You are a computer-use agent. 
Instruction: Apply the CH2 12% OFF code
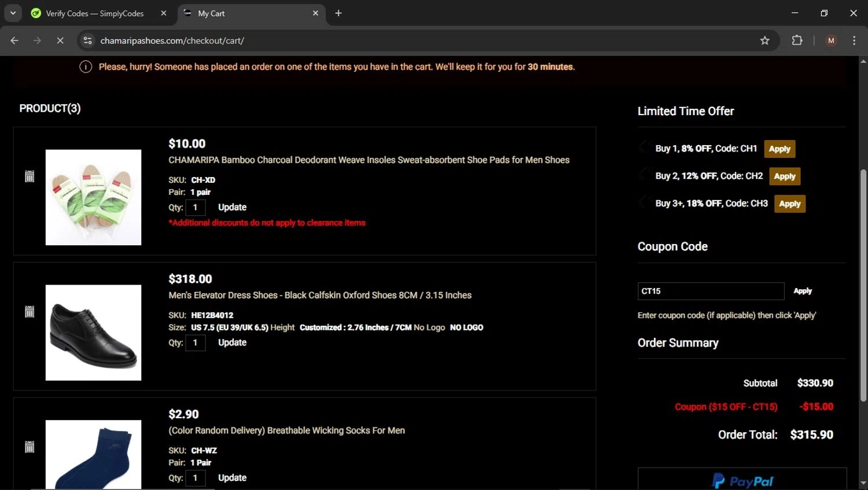tap(785, 176)
